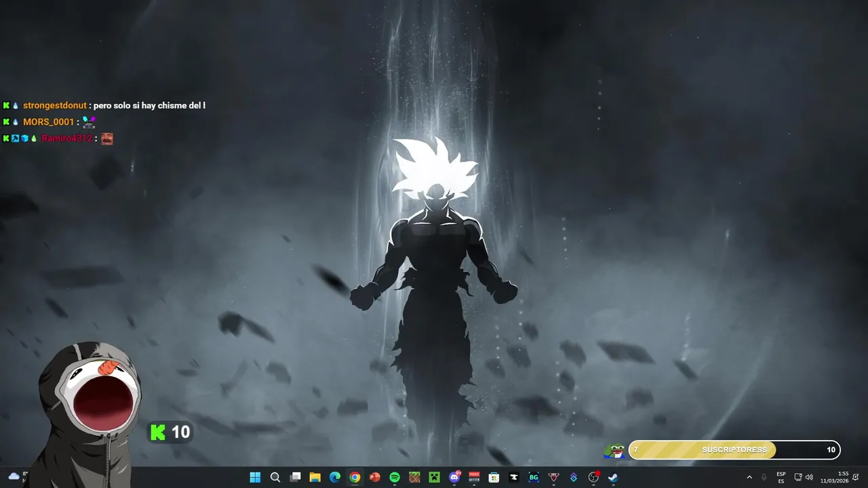
Task: Switch ESP ES keyboard language
Action: (781, 477)
